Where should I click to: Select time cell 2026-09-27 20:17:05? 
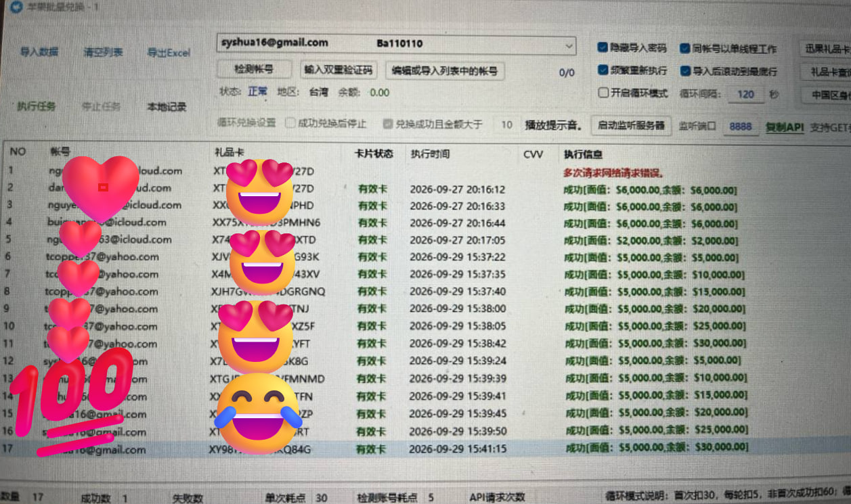pos(457,240)
